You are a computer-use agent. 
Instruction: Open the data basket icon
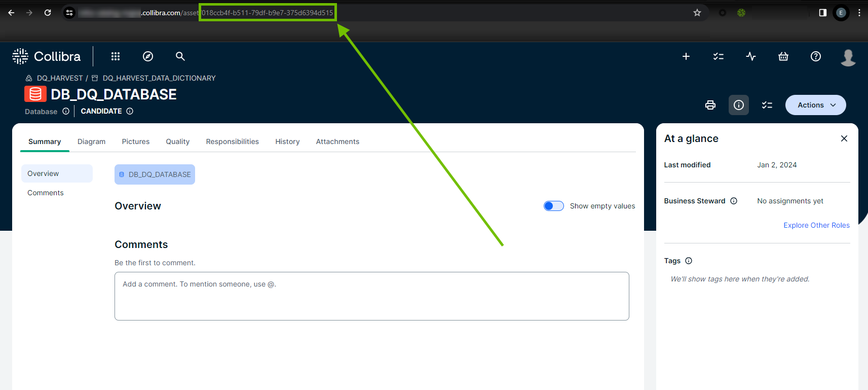[x=783, y=56]
